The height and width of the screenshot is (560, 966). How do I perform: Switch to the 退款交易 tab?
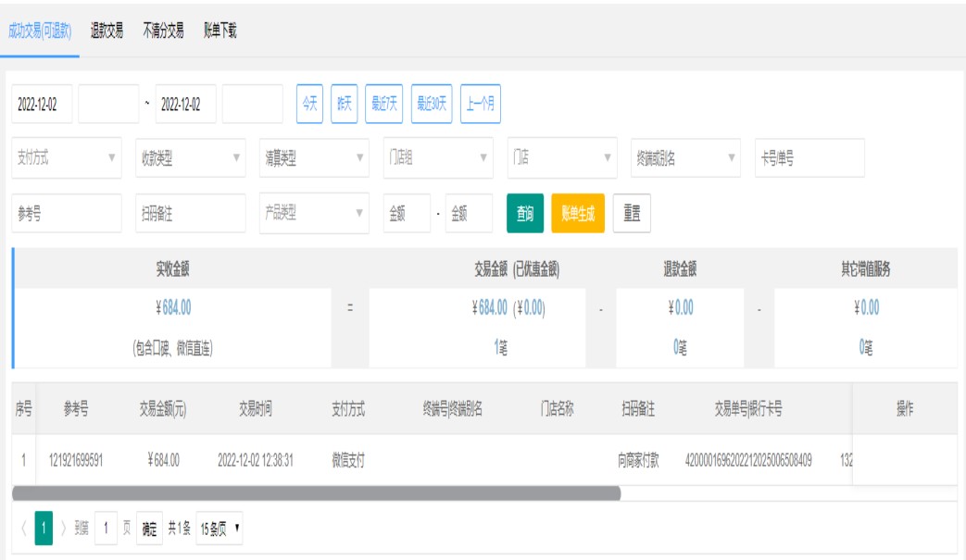click(107, 31)
